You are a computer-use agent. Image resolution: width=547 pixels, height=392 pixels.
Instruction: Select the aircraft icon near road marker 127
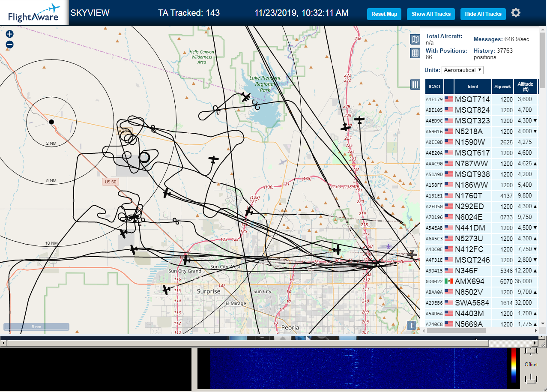[x=249, y=211]
